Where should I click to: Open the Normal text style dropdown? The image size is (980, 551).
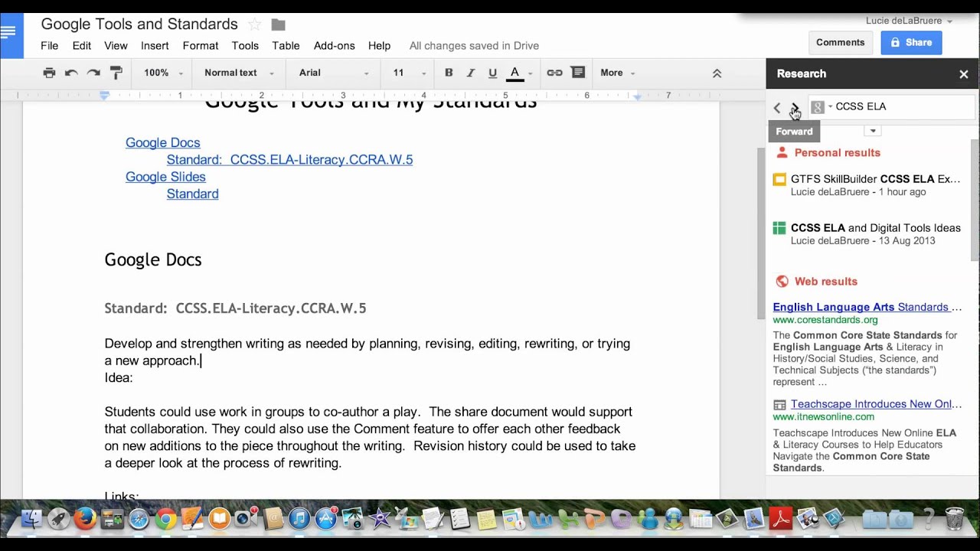tap(239, 73)
